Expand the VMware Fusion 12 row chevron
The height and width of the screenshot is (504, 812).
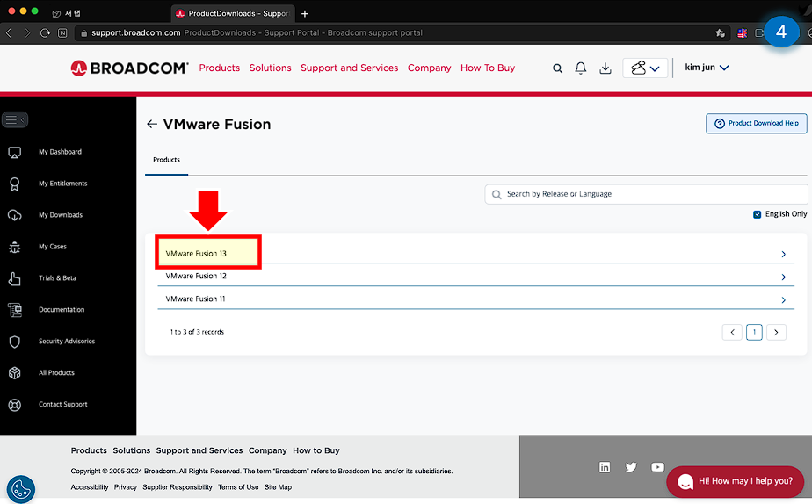click(784, 277)
